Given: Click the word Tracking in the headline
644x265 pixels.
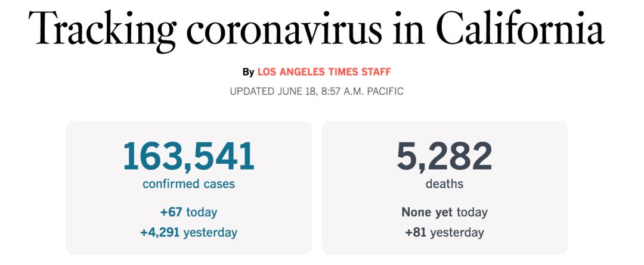Looking at the screenshot, I should (101, 31).
